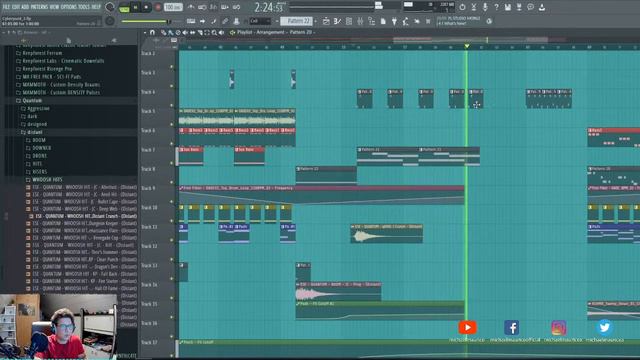
Task: Click the chat speech bubble icon
Action: coord(531,7)
